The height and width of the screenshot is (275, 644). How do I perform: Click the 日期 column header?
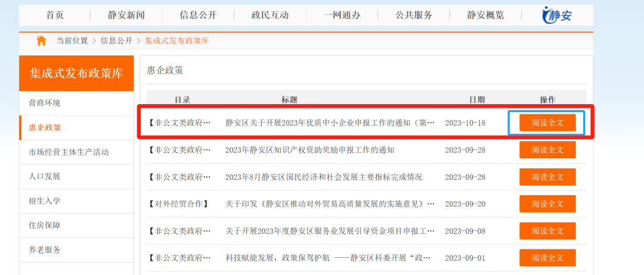477,99
